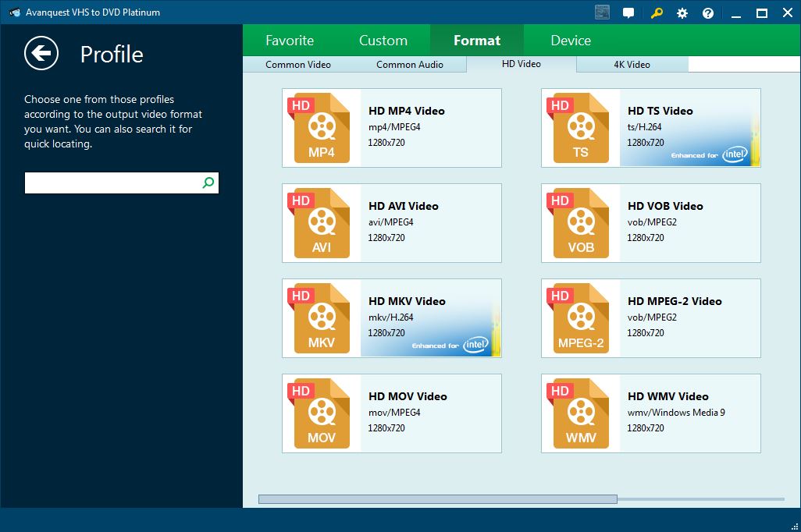
Task: Click the ts/H.264 codec text
Action: coord(644,127)
